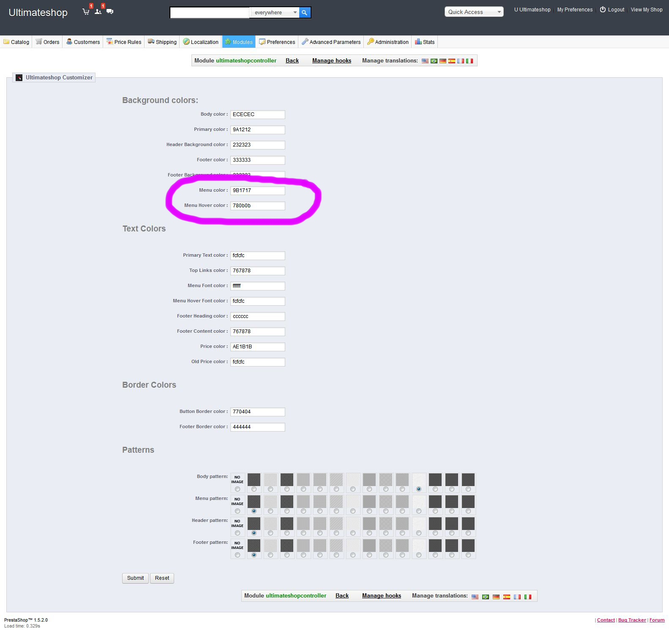Image resolution: width=669 pixels, height=644 pixels.
Task: Click the US flag in top translations bar
Action: tap(425, 61)
